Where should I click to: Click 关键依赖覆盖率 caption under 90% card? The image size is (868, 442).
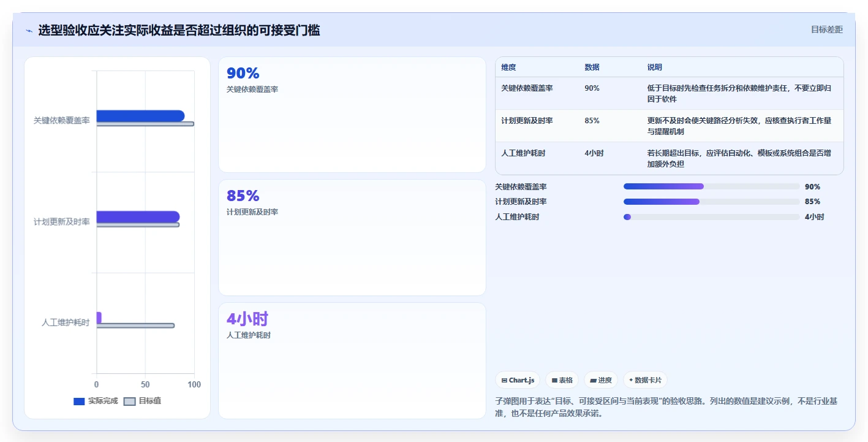coord(252,90)
